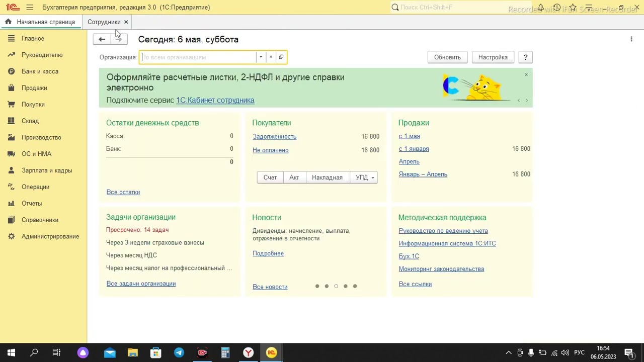This screenshot has width=644, height=362.
Task: Open Мониторинг законодательства link
Action: pyautogui.click(x=441, y=269)
